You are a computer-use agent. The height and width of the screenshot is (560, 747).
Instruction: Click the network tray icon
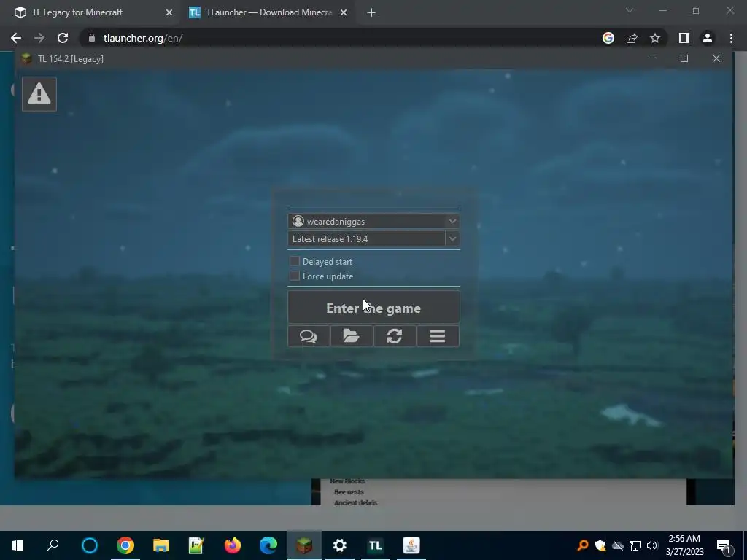635,545
